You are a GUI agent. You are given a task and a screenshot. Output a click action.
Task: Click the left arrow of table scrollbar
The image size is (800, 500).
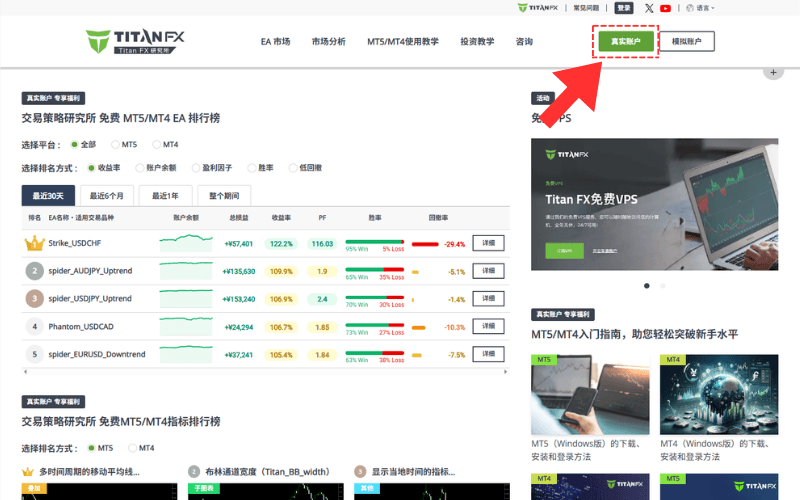25,372
